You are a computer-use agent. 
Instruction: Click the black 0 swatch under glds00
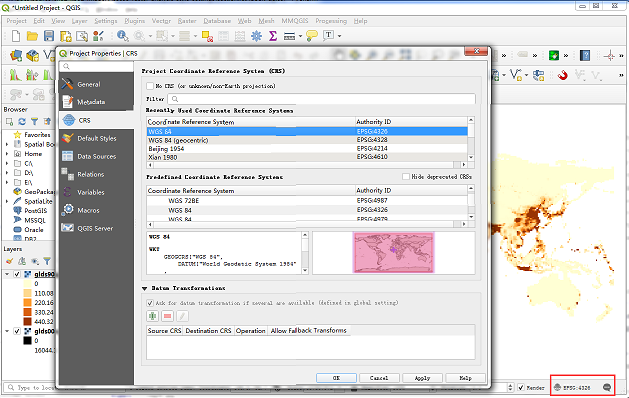tap(27, 341)
